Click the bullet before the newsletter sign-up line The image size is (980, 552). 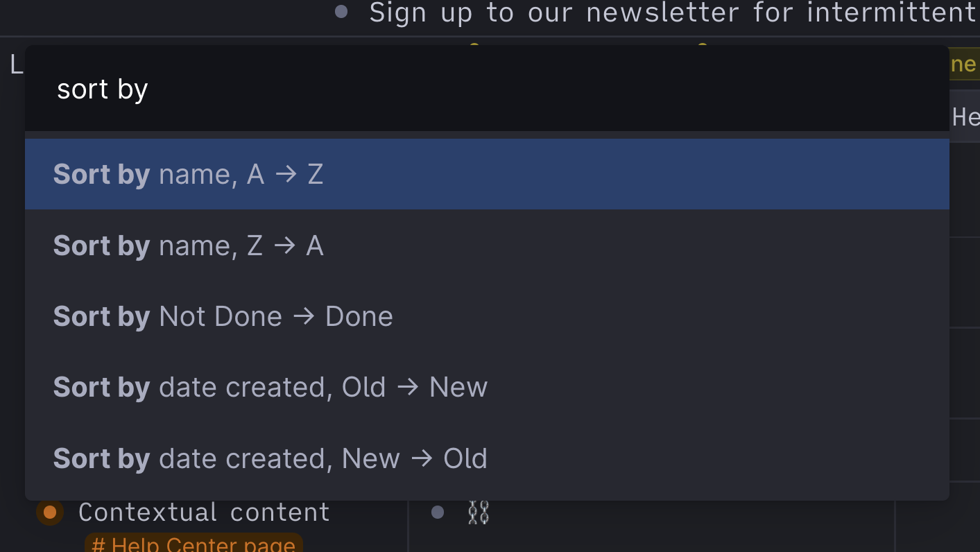tap(341, 12)
